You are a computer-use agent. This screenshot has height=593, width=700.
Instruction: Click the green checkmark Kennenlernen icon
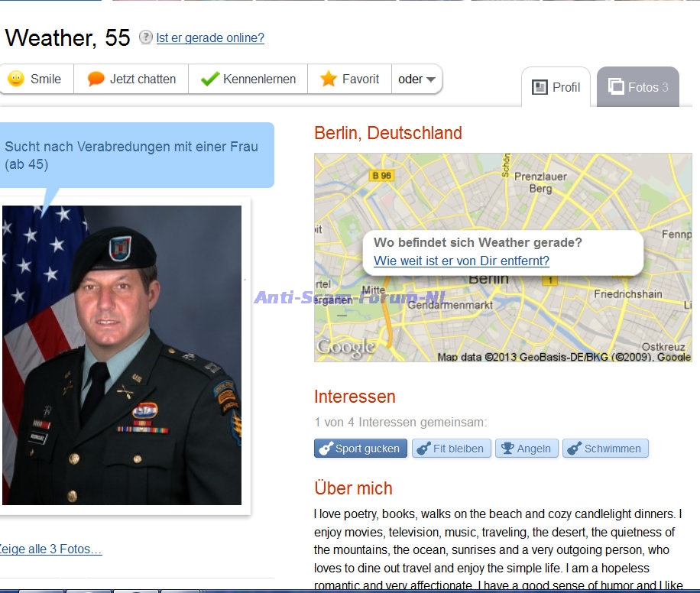point(210,79)
